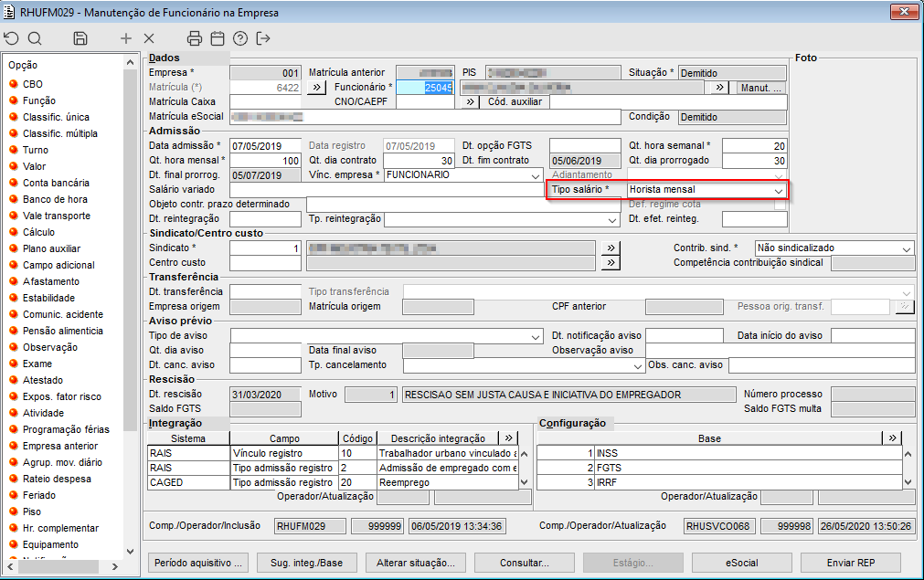This screenshot has width=924, height=580.
Task: Click the Dt. opção FGTS field
Action: click(x=585, y=146)
